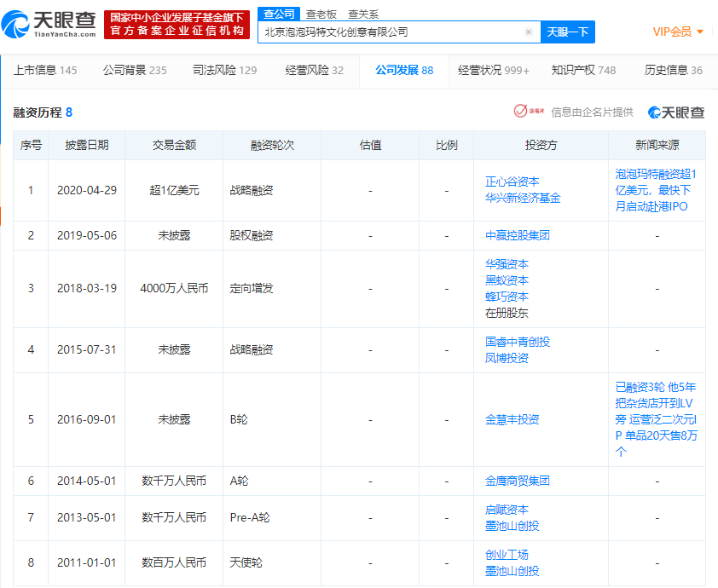Click the 天眼一下 search button
Screen dimensions: 718x588
click(567, 31)
